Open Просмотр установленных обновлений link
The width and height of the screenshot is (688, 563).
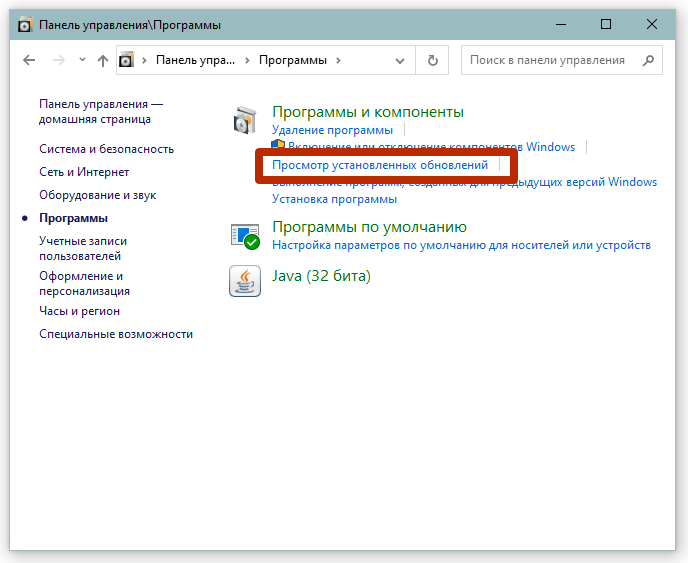pos(380,165)
